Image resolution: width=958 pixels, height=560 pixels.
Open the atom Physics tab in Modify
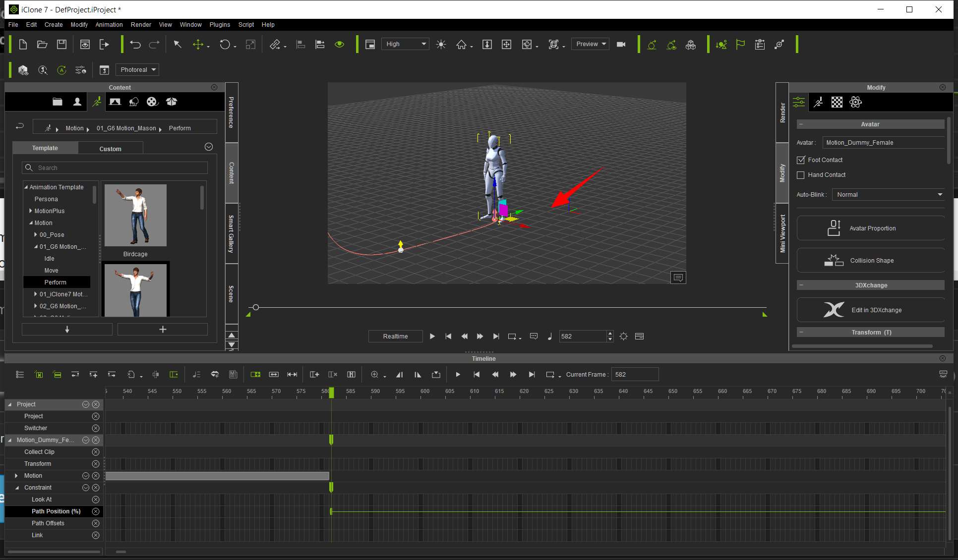(x=855, y=102)
